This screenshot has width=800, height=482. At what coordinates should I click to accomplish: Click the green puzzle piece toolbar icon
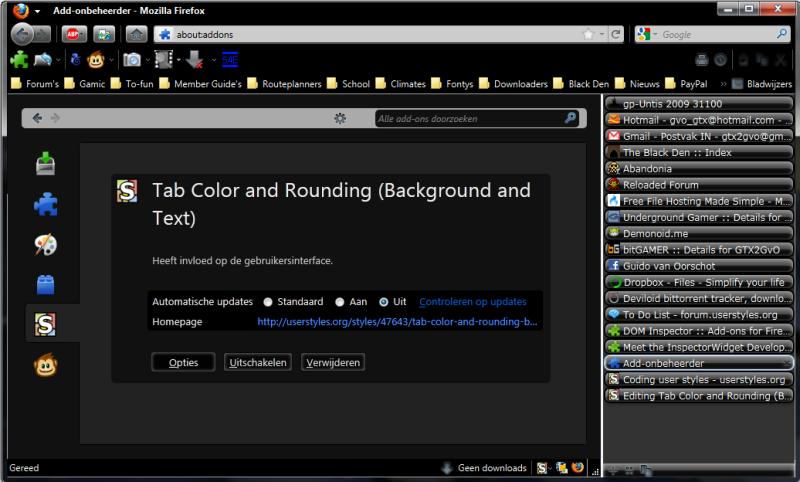pyautogui.click(x=19, y=60)
